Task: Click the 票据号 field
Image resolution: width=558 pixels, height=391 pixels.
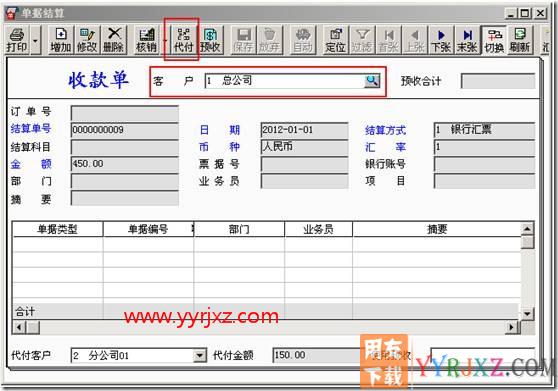Action: [304, 164]
